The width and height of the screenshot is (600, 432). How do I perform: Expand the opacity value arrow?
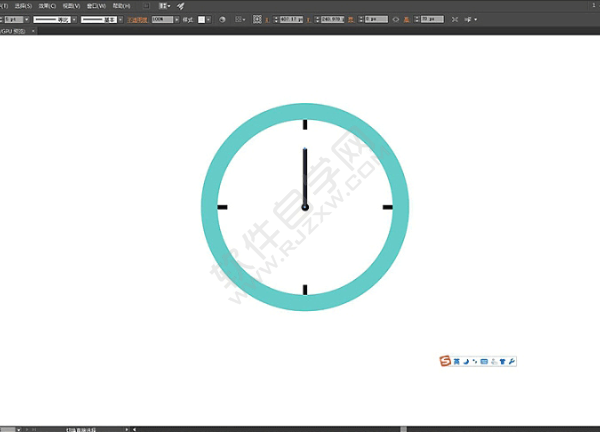tap(176, 19)
